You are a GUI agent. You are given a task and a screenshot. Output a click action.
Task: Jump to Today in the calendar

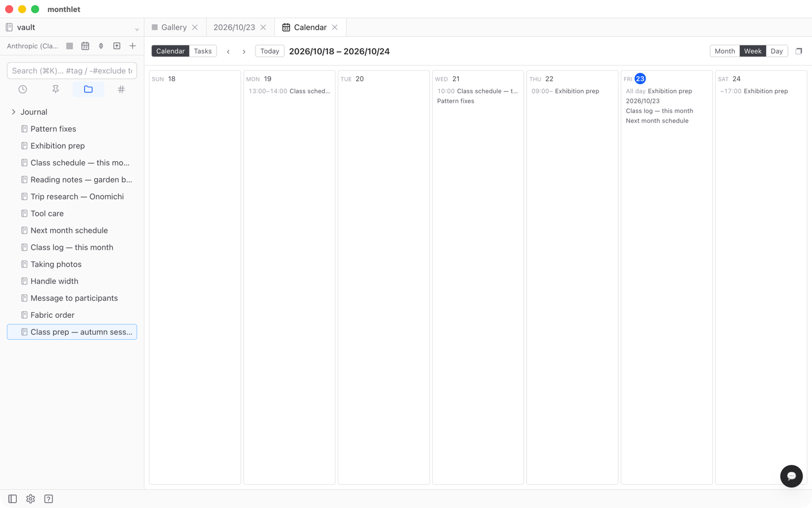click(270, 51)
